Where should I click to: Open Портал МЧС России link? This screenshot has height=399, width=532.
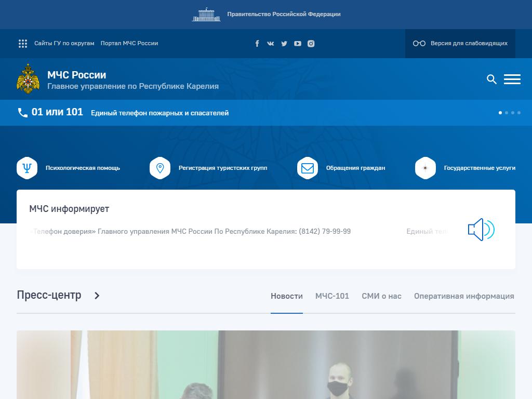[x=129, y=44]
